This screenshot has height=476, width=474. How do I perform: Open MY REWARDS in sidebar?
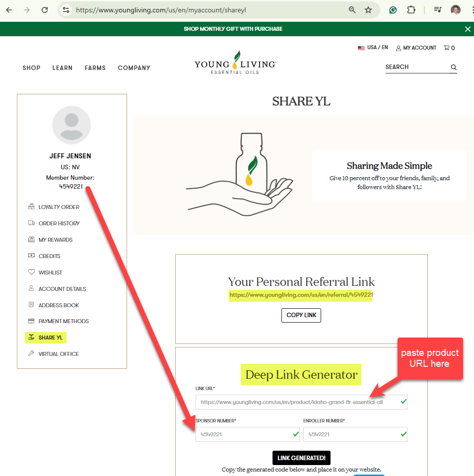[56, 240]
